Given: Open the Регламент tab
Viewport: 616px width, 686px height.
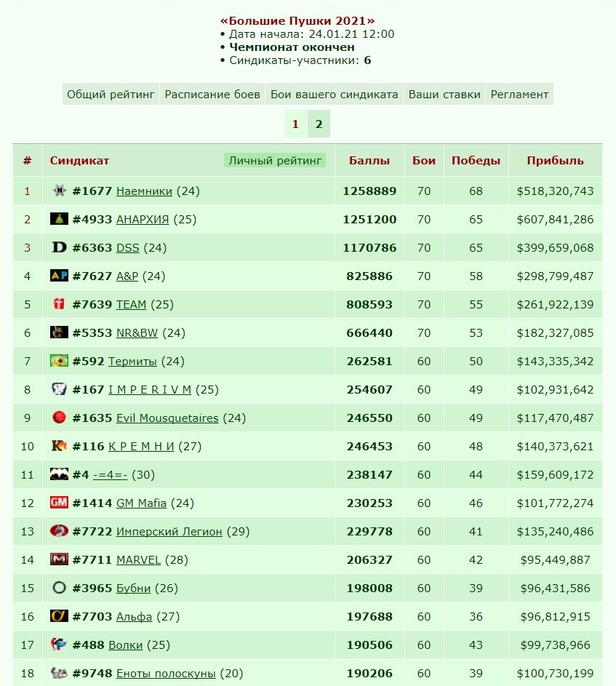Looking at the screenshot, I should click(x=519, y=94).
